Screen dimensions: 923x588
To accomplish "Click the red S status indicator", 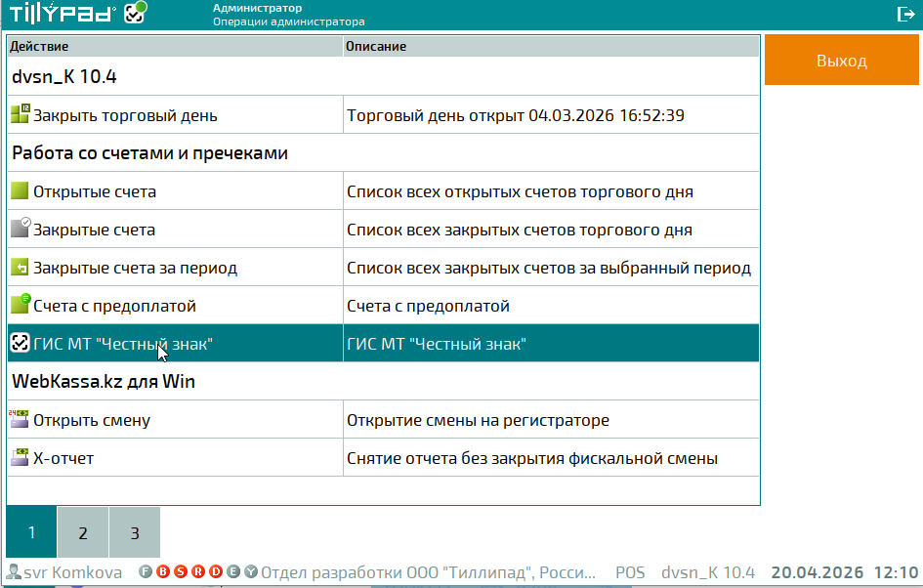I will (x=181, y=571).
